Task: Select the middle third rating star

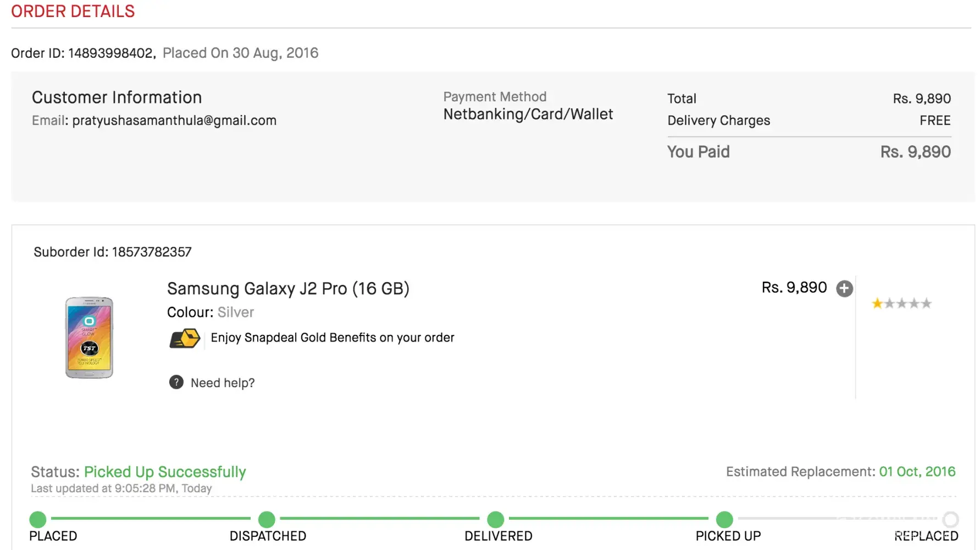Action: click(x=902, y=304)
